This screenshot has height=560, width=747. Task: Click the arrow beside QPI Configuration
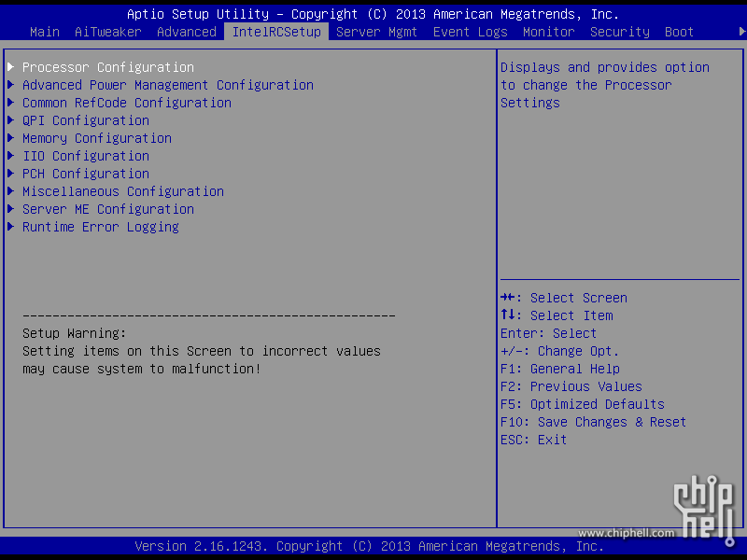(11, 120)
